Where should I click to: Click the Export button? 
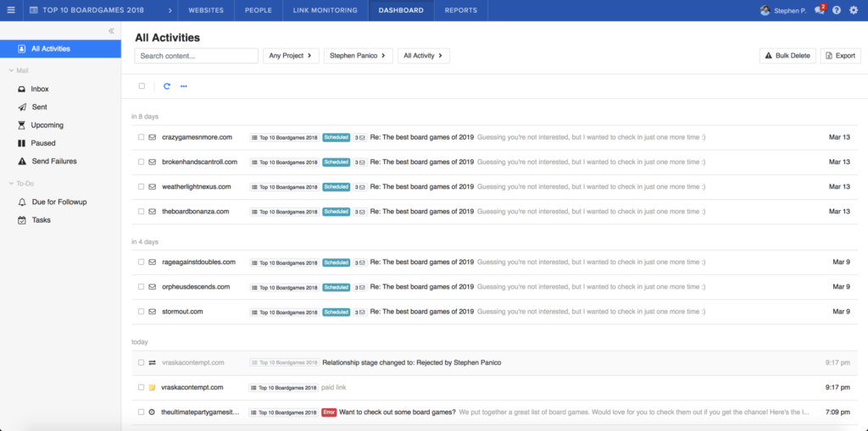click(x=840, y=56)
